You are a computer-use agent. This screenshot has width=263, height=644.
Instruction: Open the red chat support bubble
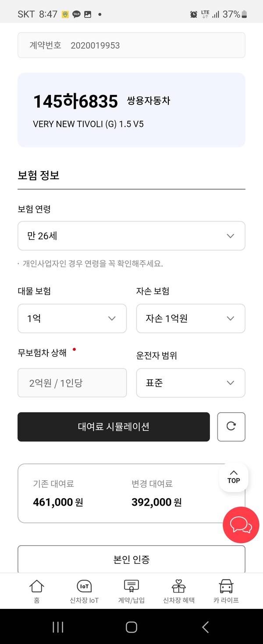coord(241,525)
